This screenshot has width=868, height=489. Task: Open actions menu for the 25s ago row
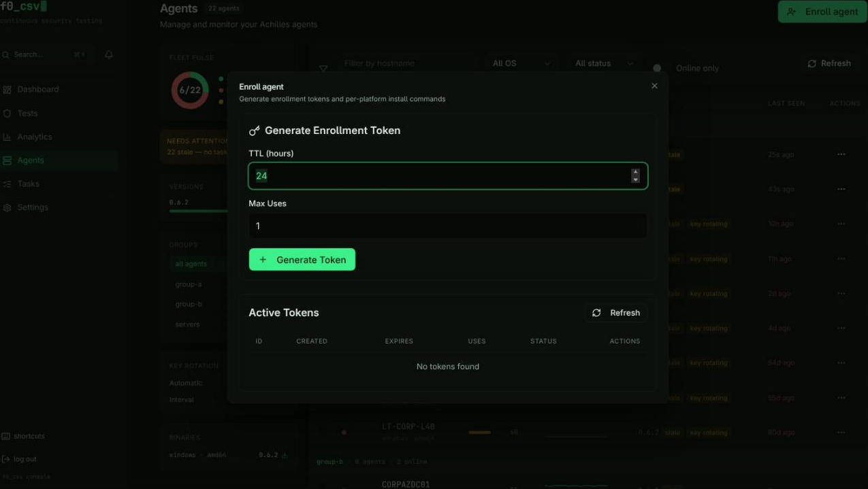point(841,154)
